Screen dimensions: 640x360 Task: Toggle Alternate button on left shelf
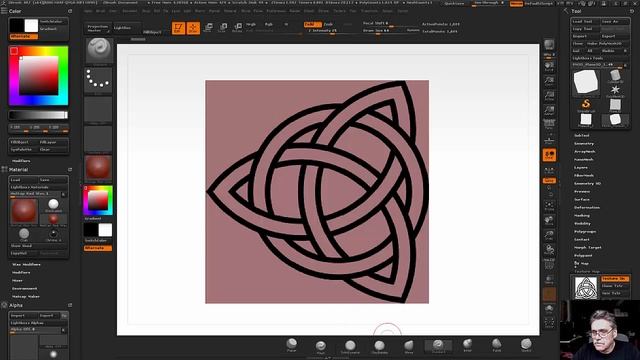98,248
